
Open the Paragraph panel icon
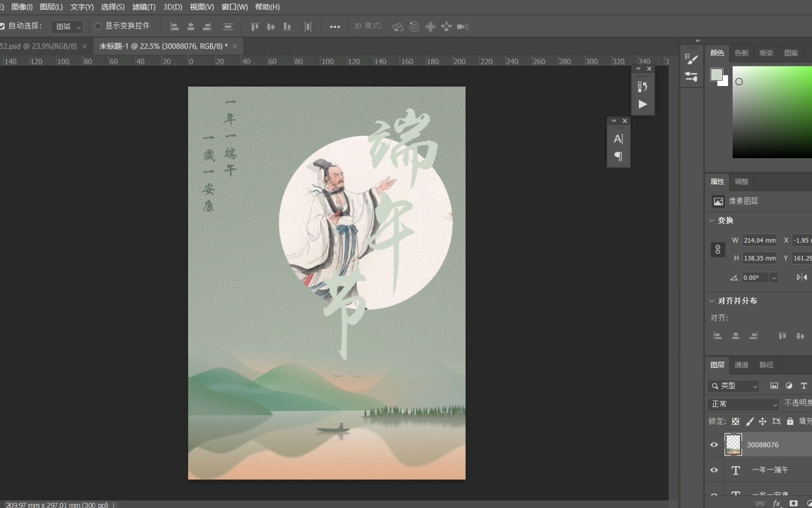coord(618,156)
